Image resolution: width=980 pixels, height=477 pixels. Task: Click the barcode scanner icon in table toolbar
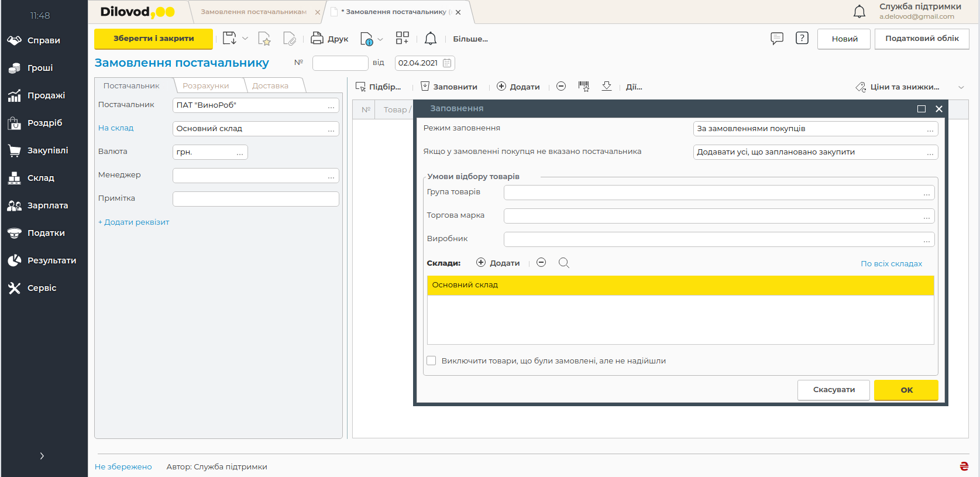[583, 87]
